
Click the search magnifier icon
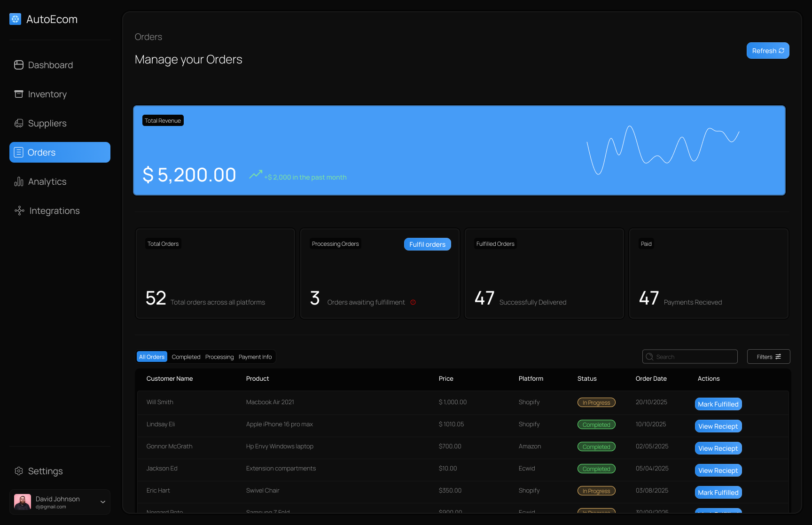pyautogui.click(x=649, y=357)
